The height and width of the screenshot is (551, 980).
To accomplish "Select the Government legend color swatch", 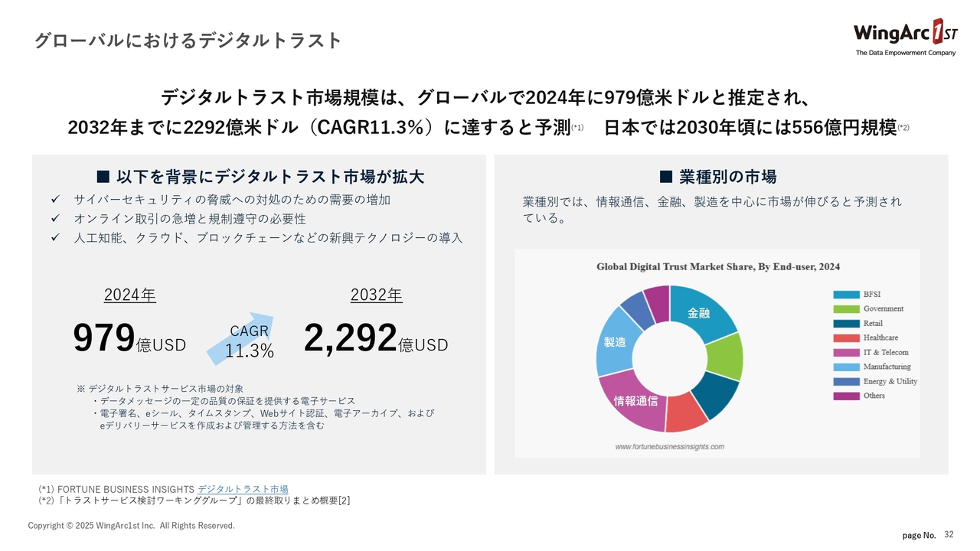I will pyautogui.click(x=845, y=309).
